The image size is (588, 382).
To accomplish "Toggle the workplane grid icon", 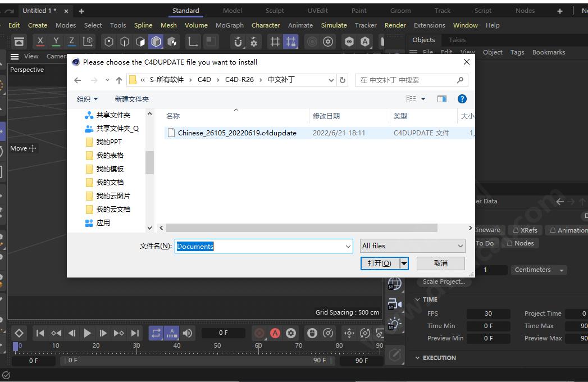I will click(275, 41).
